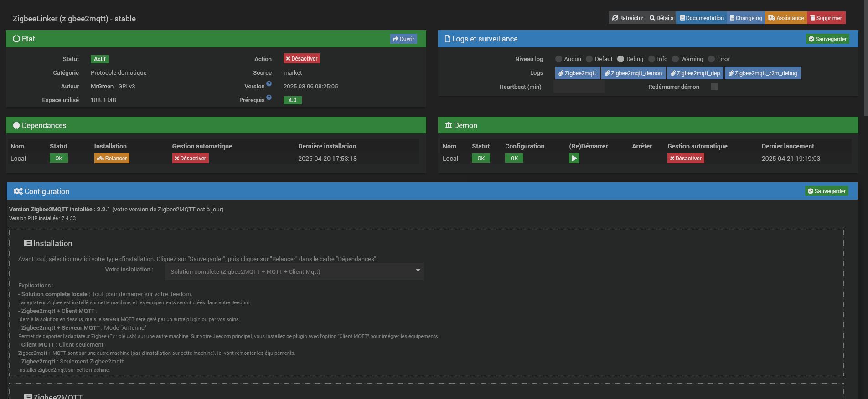Click the Actif status label
868x399 pixels.
pos(100,59)
